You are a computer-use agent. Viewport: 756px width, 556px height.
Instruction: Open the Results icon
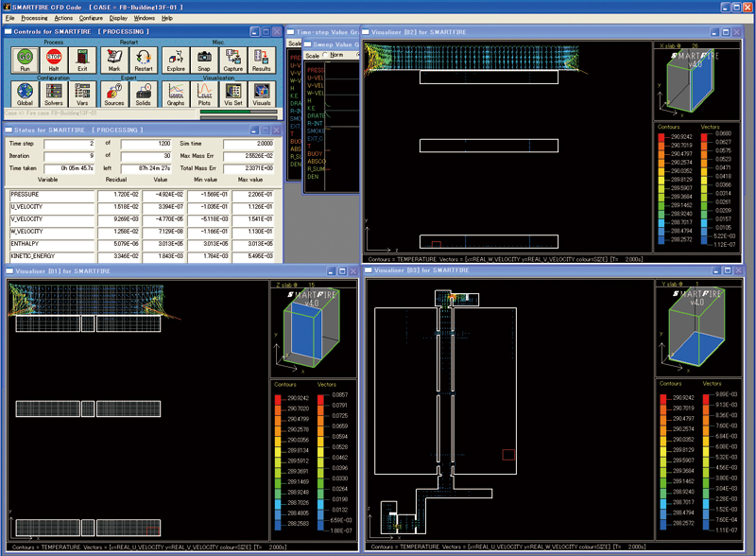click(262, 60)
